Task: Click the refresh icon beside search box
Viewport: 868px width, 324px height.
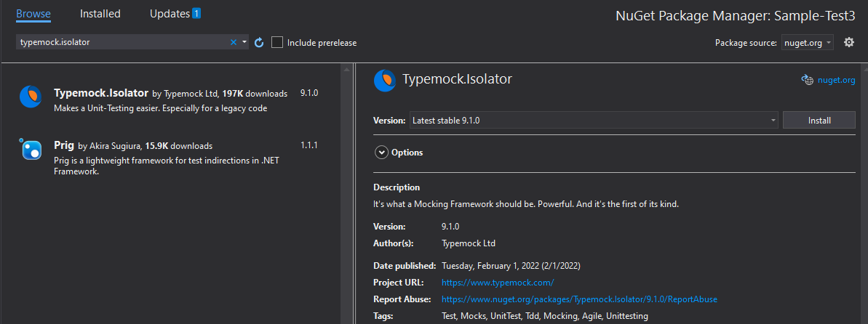Action: point(258,43)
